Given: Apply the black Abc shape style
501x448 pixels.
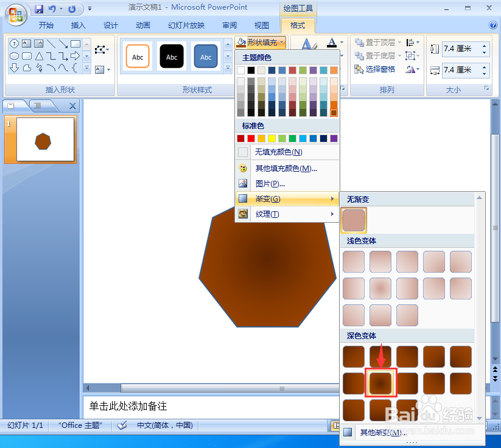Looking at the screenshot, I should pyautogui.click(x=172, y=57).
